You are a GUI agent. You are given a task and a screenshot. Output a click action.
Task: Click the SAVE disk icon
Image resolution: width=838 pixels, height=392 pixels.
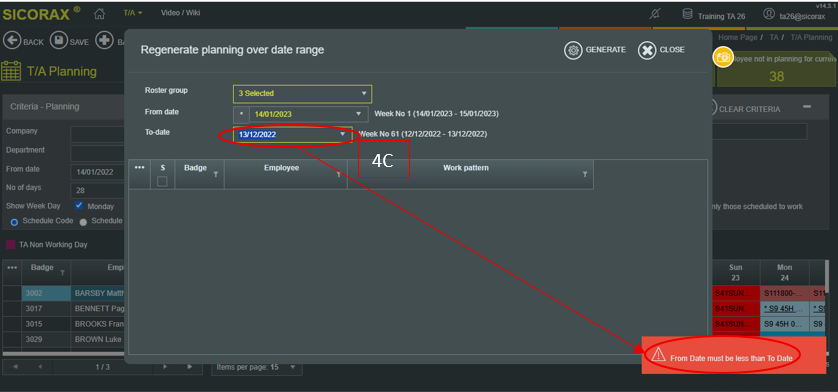pos(58,41)
